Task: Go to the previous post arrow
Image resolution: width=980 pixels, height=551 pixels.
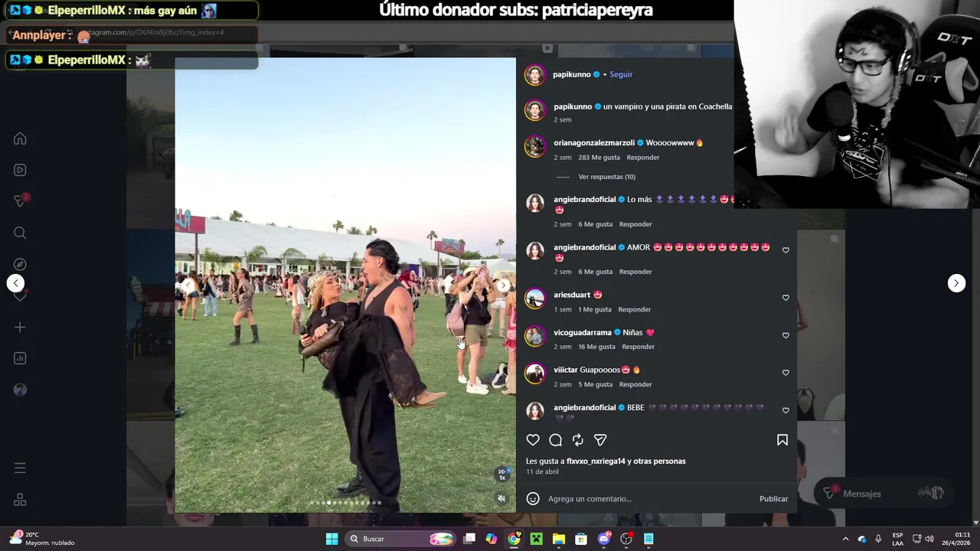Action: point(15,283)
